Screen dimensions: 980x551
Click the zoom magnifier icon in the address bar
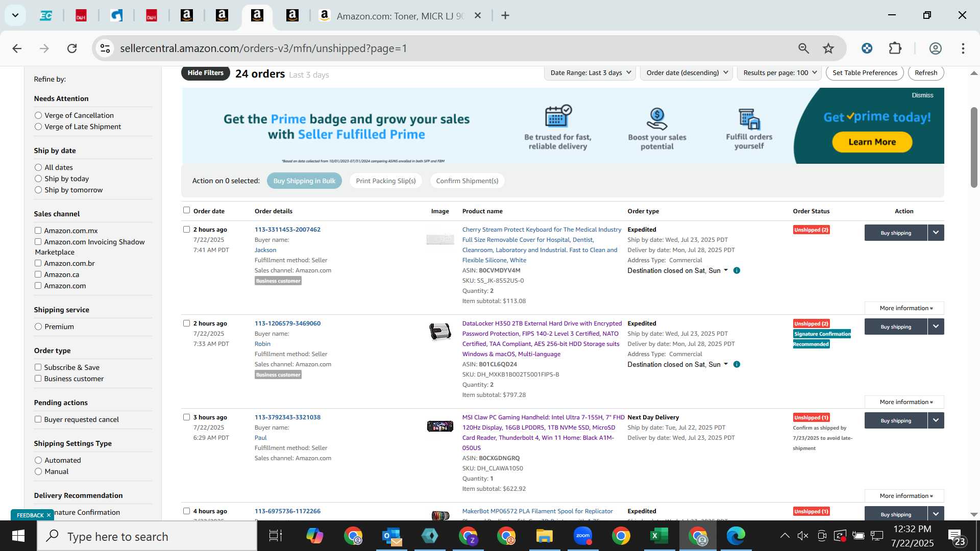coord(803,48)
